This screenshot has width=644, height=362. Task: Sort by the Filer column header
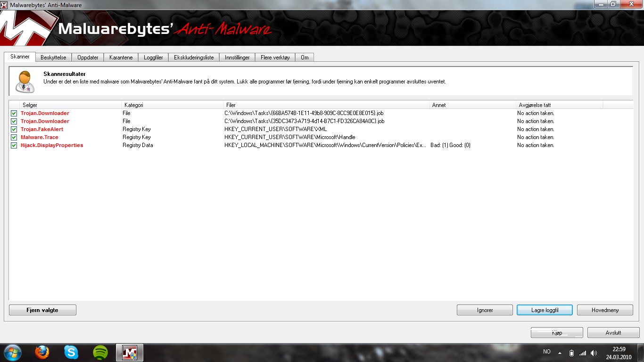point(327,105)
